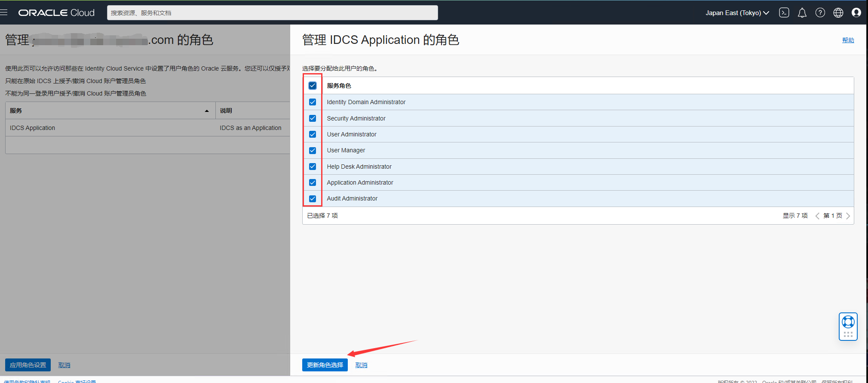Viewport: 868px width, 383px height.
Task: Uncheck Application Administrator role
Action: 313,182
